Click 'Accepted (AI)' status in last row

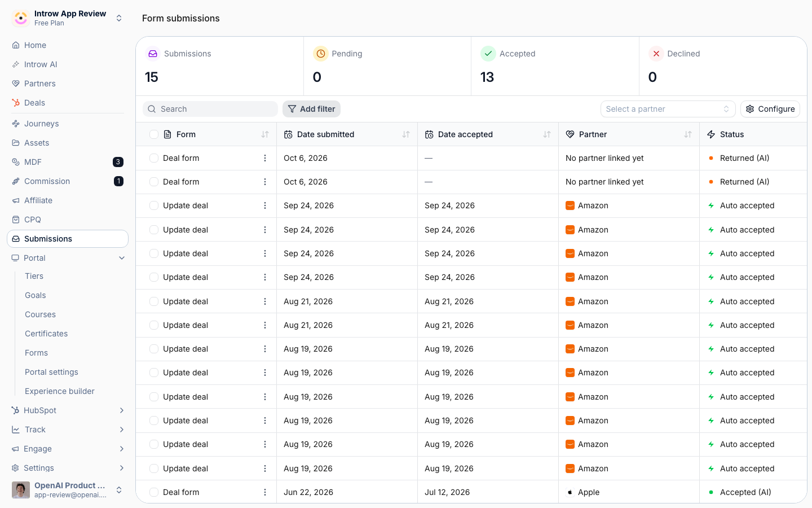click(745, 492)
